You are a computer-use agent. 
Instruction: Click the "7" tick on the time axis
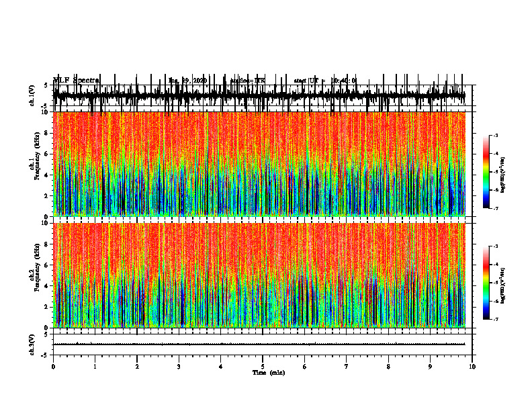[347, 367]
